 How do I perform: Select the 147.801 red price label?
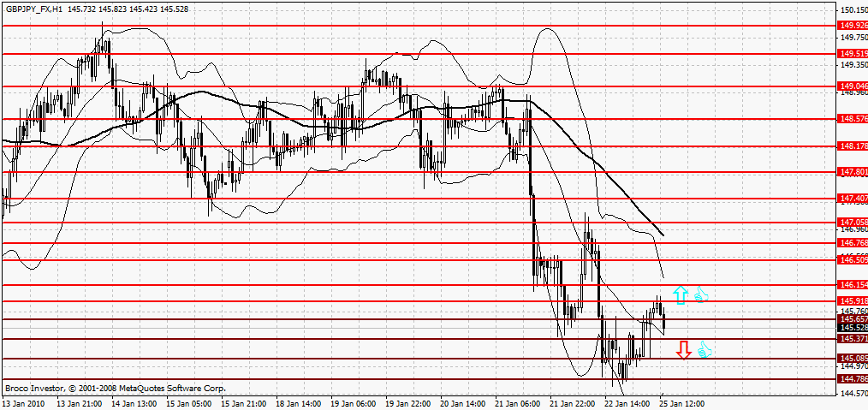[853, 173]
